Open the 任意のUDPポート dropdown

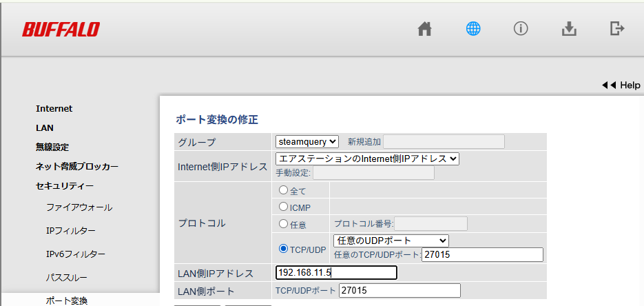[391, 241]
